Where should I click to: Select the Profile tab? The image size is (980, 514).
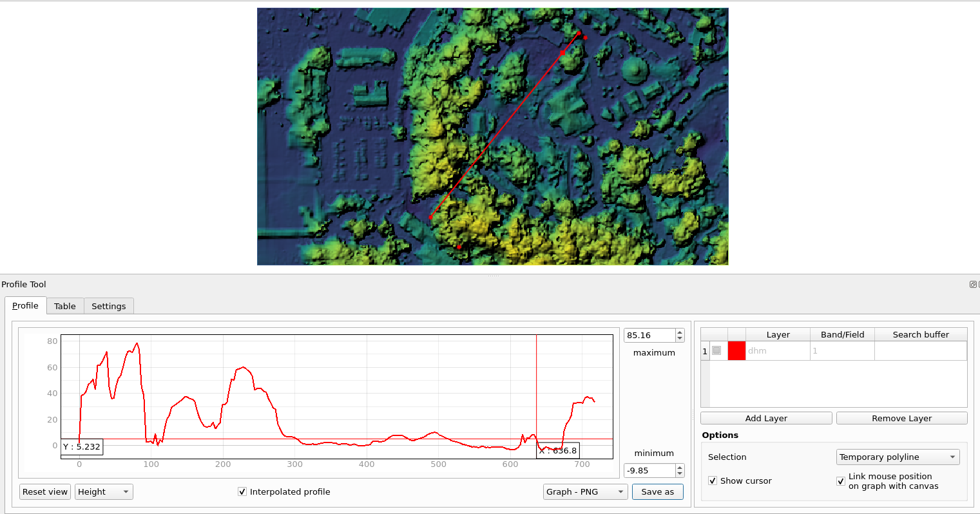(x=25, y=305)
